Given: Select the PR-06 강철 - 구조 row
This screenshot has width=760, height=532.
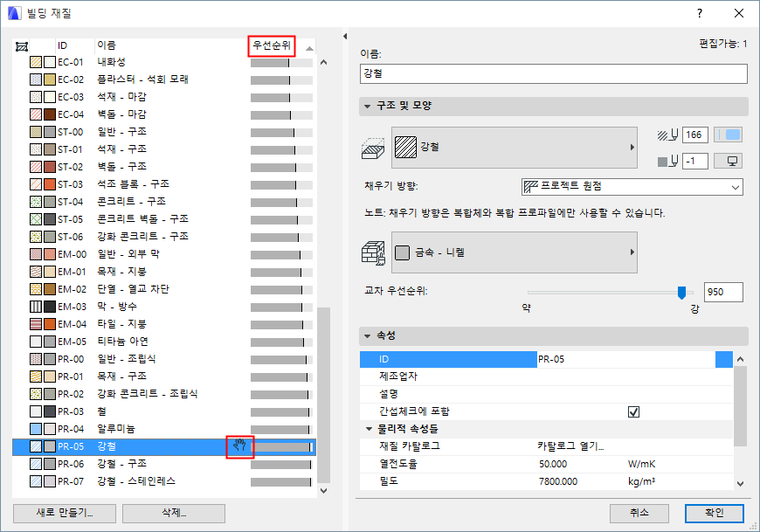Looking at the screenshot, I should point(164,464).
